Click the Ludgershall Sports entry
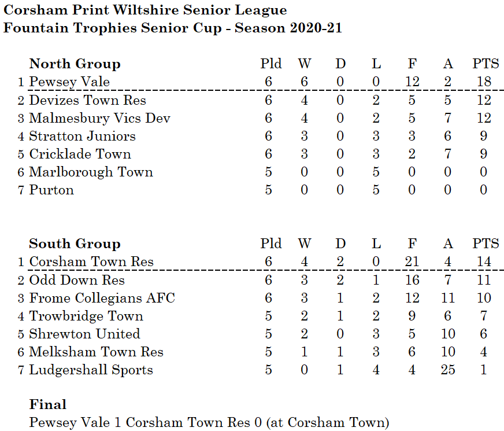Image resolution: width=504 pixels, height=431 pixels. (x=91, y=370)
